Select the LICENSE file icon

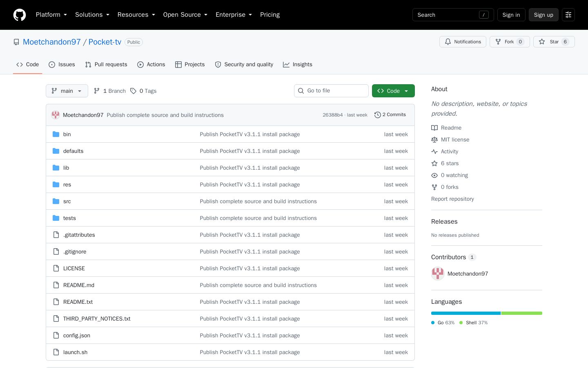[56, 268]
